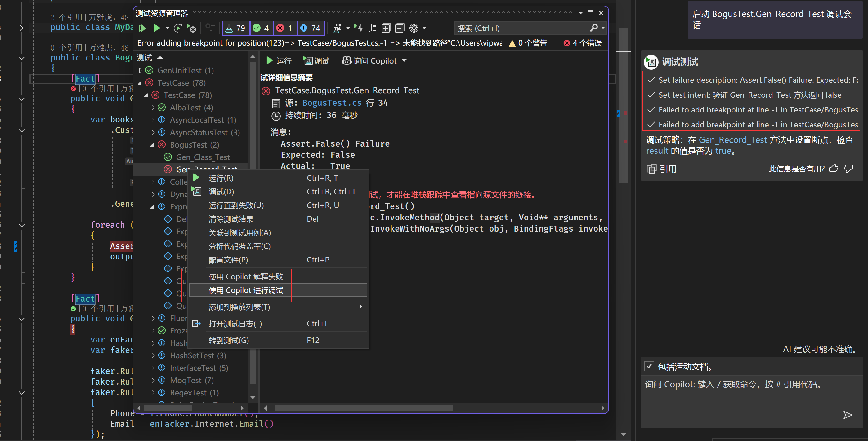This screenshot has width=868, height=441.
Task: Choose 运行(R) from context menu
Action: pyautogui.click(x=278, y=178)
